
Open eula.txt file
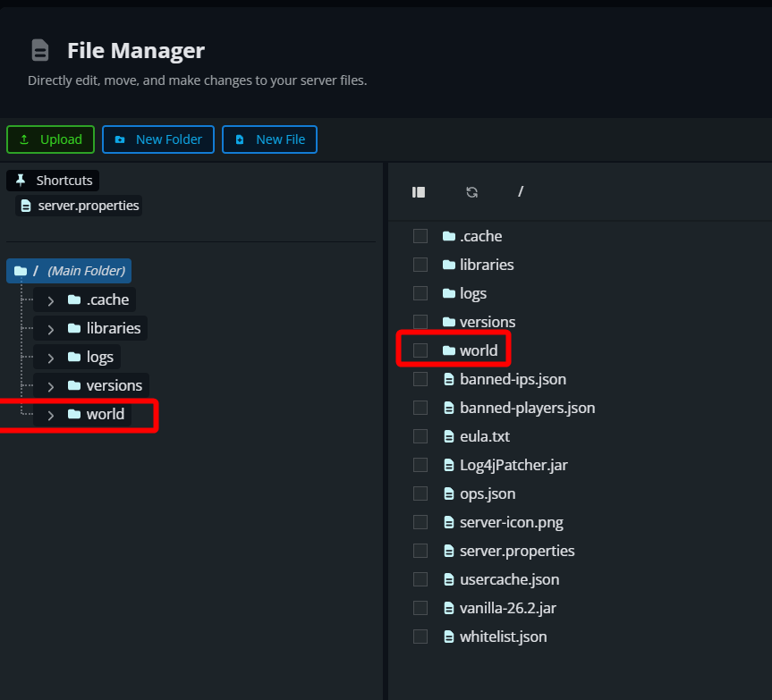[485, 436]
